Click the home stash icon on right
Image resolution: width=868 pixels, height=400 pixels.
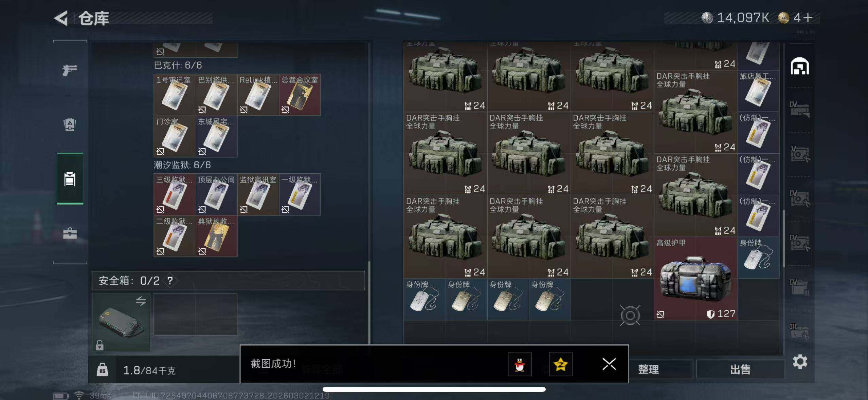click(800, 66)
